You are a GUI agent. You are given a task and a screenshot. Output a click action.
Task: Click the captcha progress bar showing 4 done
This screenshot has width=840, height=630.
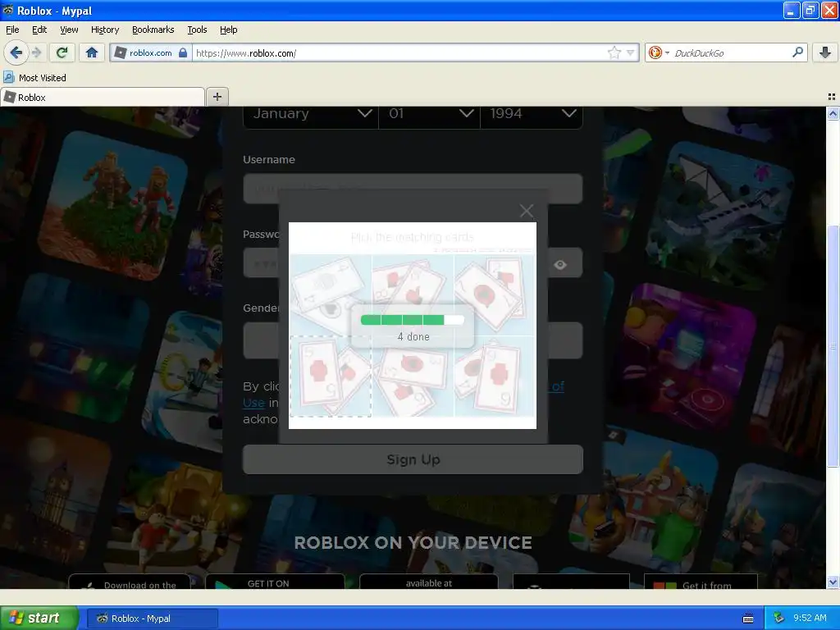coord(413,320)
